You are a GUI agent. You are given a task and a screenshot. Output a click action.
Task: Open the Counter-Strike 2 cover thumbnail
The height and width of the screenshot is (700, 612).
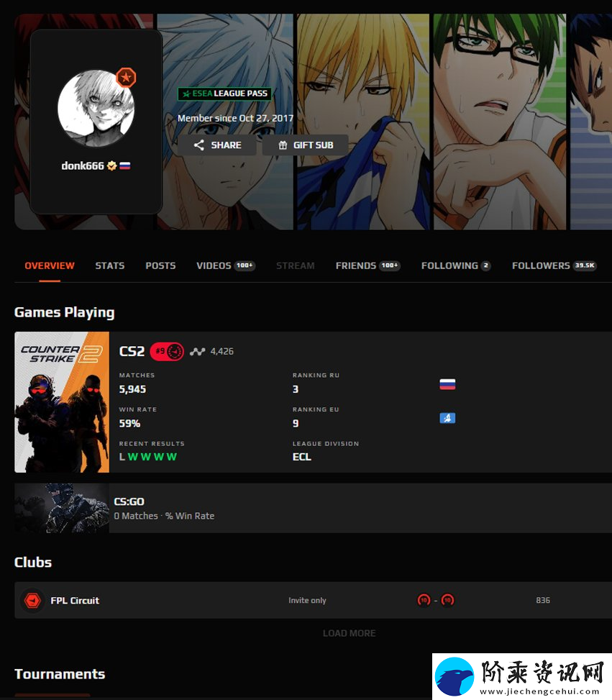62,401
